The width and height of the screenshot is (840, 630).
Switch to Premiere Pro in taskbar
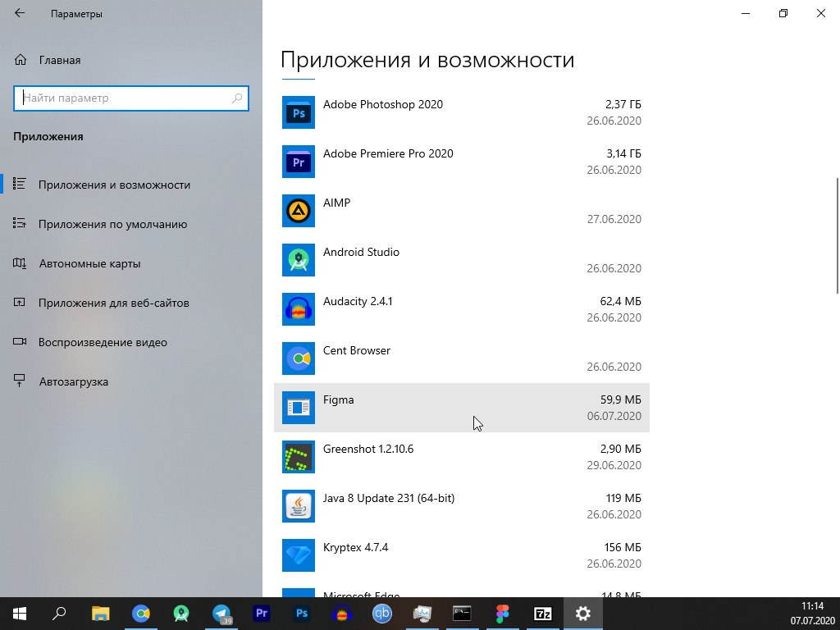click(262, 614)
